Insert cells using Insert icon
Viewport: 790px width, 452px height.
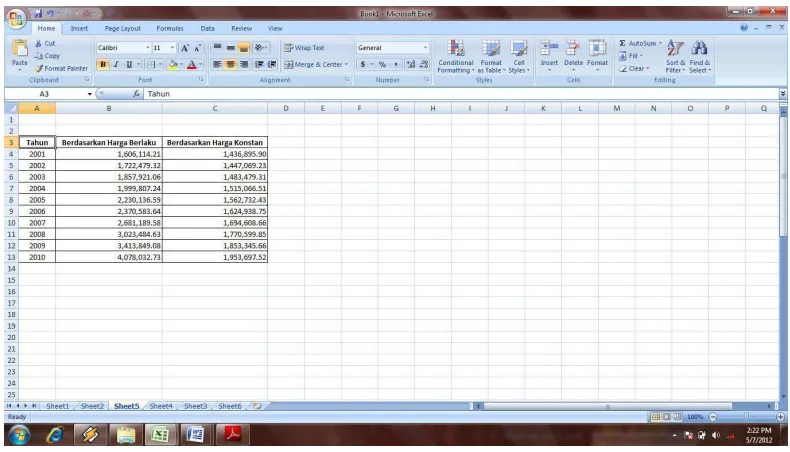(x=549, y=48)
